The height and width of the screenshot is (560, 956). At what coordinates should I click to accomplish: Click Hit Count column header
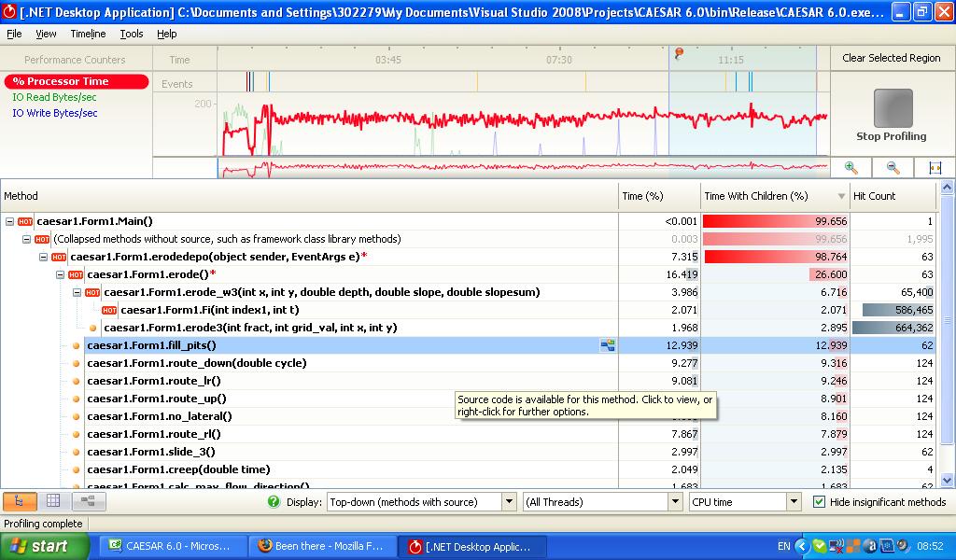893,196
